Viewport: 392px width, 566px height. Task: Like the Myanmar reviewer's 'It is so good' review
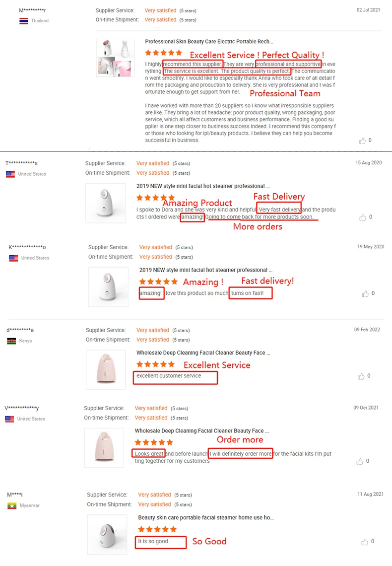click(365, 542)
